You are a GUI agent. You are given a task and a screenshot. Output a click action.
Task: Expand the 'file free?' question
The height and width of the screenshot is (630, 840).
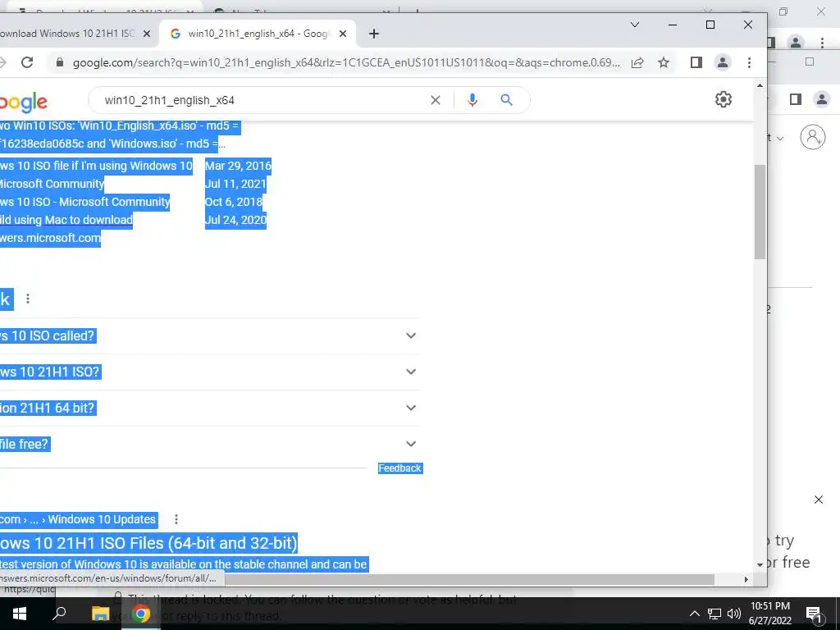coord(210,444)
